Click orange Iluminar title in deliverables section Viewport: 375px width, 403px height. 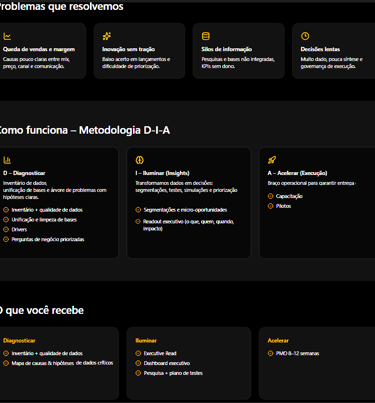coord(146,340)
